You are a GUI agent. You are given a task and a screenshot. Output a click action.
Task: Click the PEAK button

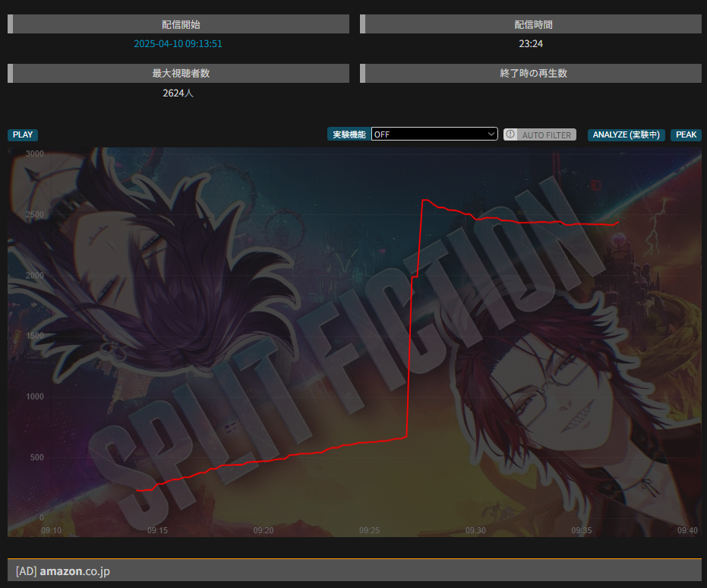coord(686,134)
